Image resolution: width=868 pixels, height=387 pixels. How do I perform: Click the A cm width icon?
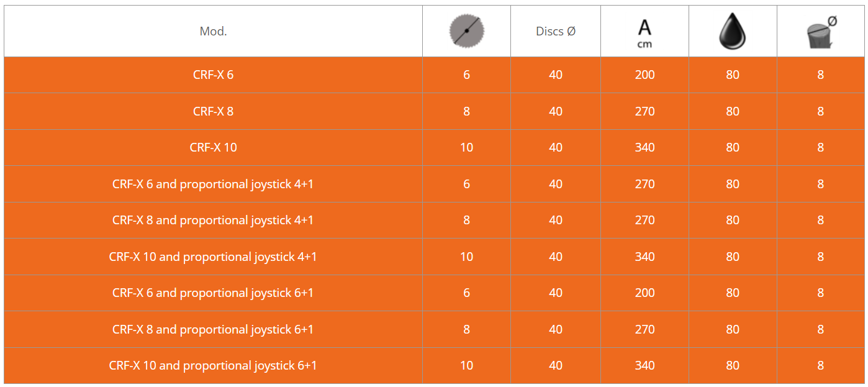pyautogui.click(x=644, y=34)
